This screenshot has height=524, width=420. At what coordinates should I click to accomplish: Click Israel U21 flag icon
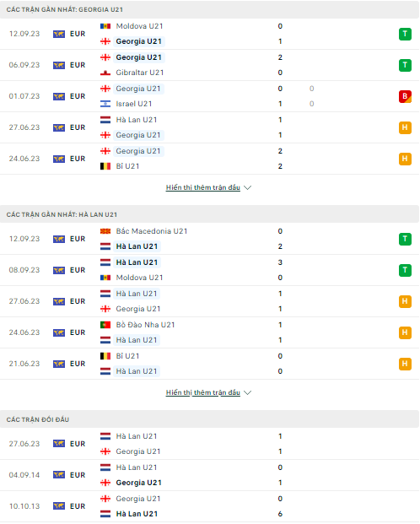click(105, 104)
